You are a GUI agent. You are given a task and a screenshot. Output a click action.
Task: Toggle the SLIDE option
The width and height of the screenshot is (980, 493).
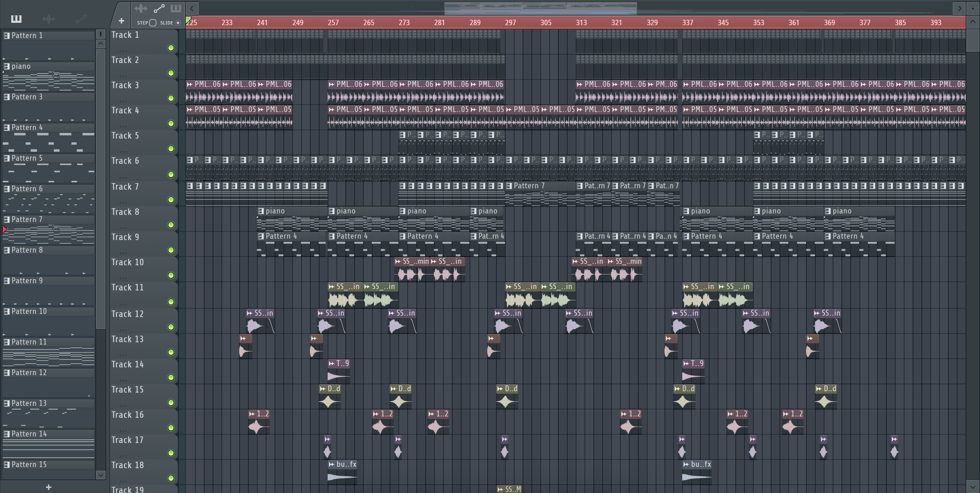(177, 23)
